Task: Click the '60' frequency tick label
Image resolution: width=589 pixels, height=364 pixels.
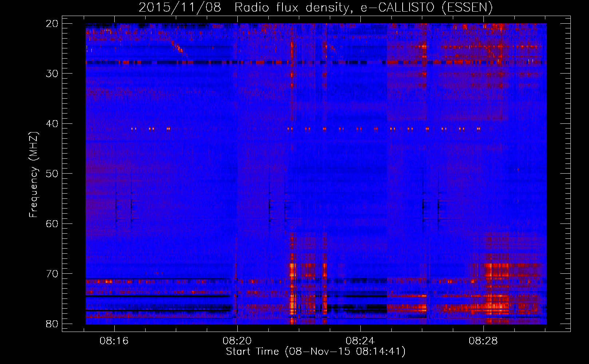Action: tap(52, 223)
